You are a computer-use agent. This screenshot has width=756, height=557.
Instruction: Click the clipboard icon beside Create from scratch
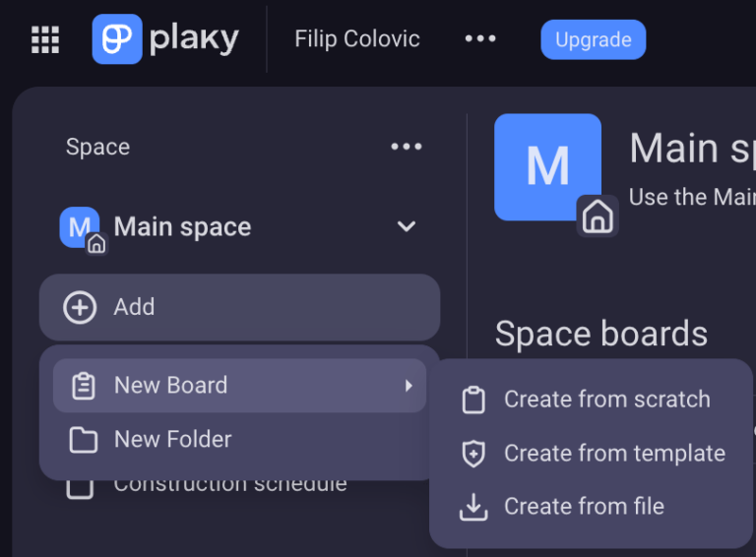click(473, 400)
